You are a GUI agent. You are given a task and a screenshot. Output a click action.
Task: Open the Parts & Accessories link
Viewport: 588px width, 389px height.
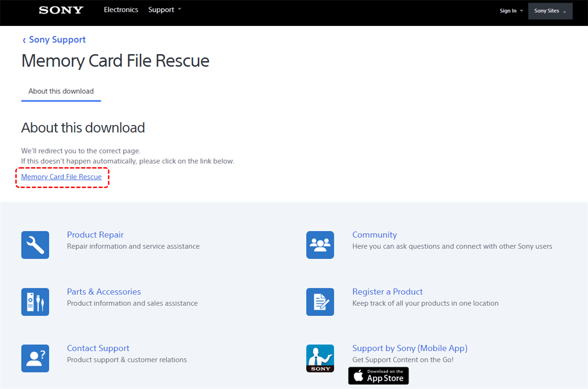[x=104, y=292]
